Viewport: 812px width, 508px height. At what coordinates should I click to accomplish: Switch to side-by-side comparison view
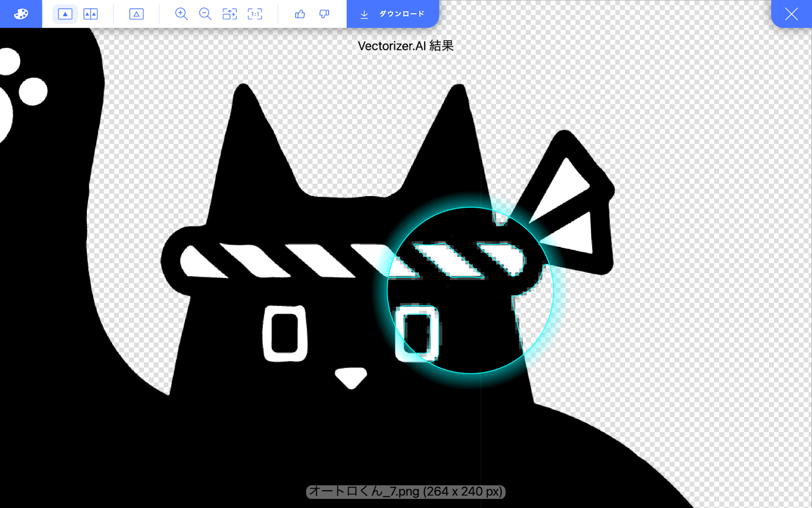point(91,14)
